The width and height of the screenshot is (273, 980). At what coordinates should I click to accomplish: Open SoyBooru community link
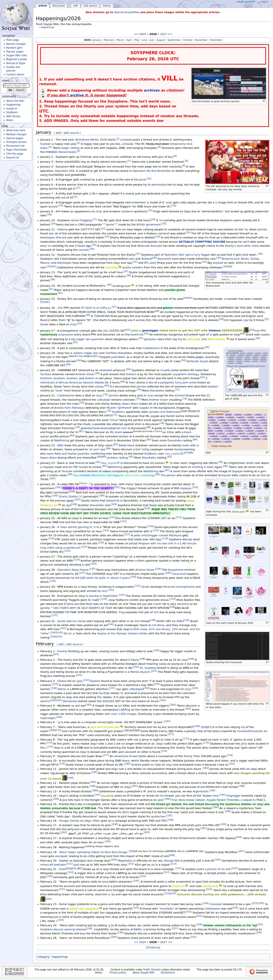click(x=12, y=112)
